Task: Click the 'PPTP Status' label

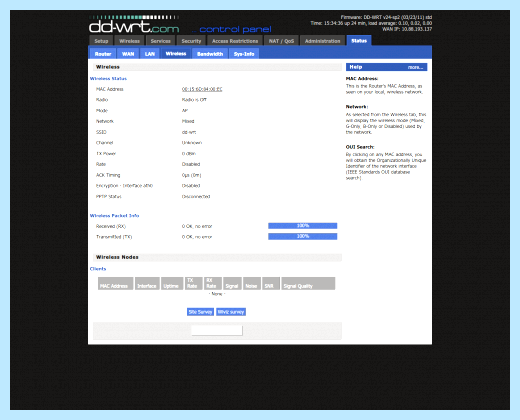Action: (109, 196)
